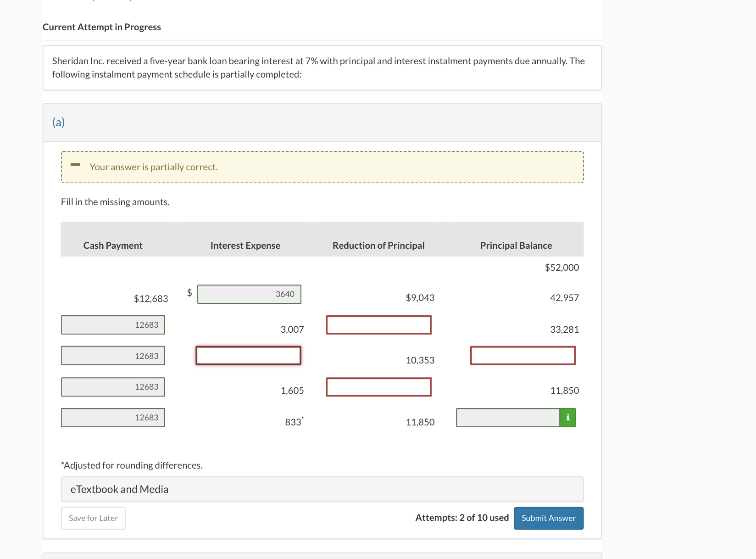Submit the answer
The image size is (756, 559).
pyautogui.click(x=548, y=518)
